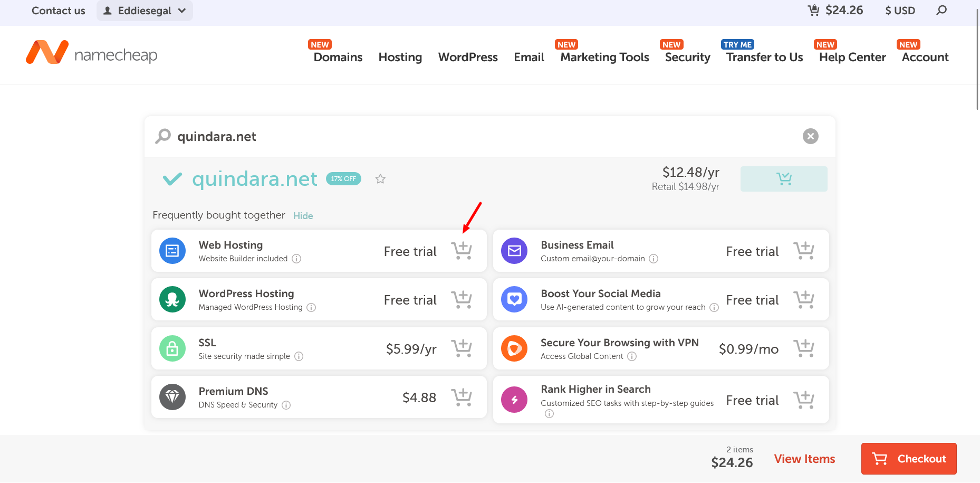
Task: Click the Web Hosting blue product icon
Action: (x=172, y=251)
